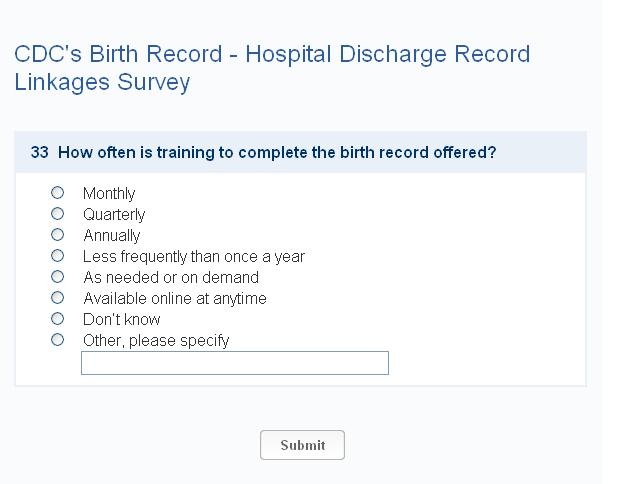Select the "Don't know" radio button
The height and width of the screenshot is (484, 640).
pyautogui.click(x=58, y=319)
